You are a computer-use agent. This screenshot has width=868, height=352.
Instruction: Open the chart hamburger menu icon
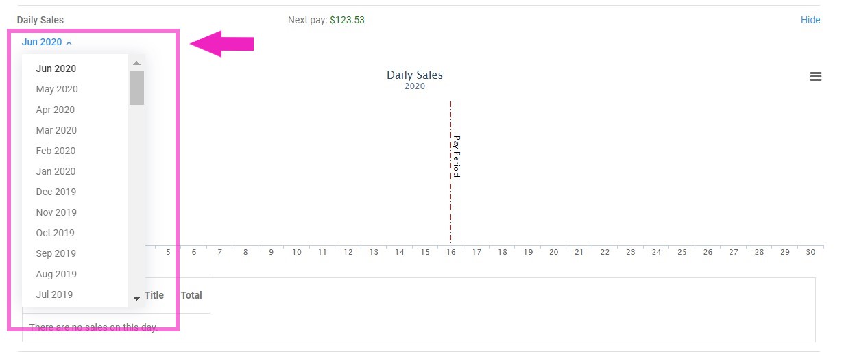click(x=815, y=77)
